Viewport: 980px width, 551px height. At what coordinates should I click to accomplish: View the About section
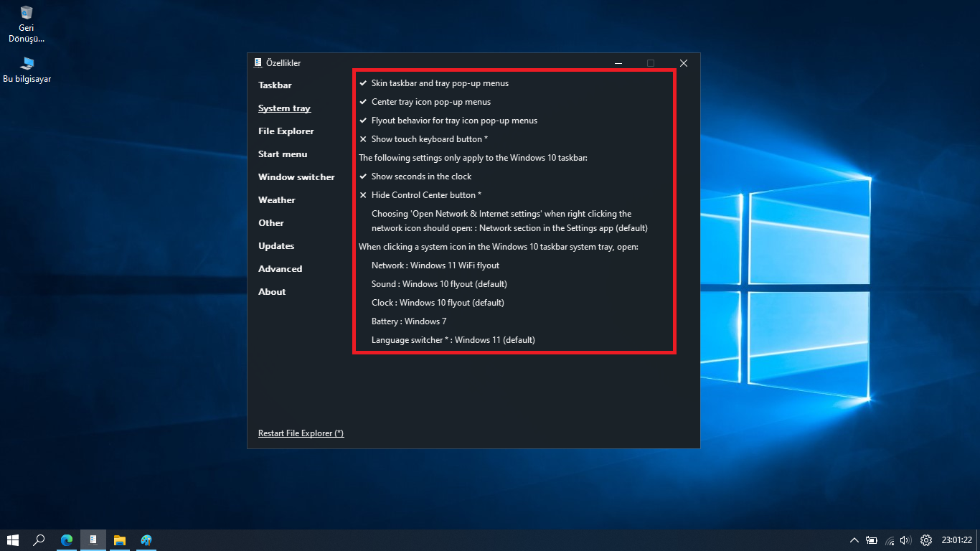point(272,292)
